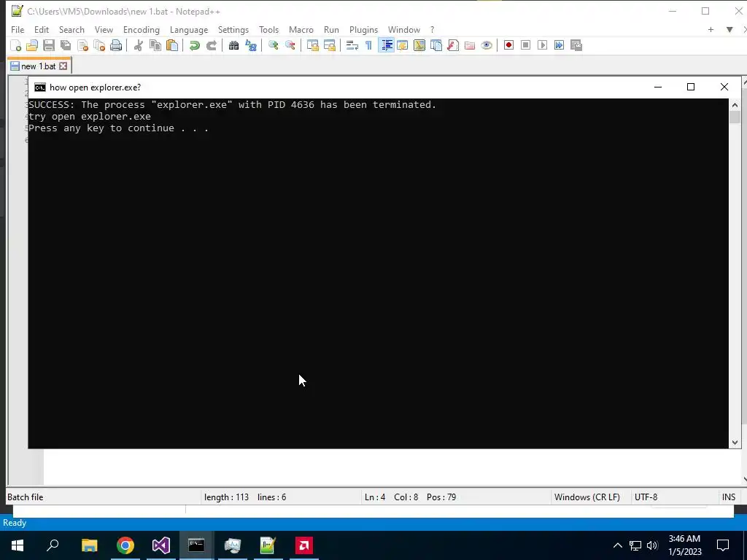
Task: Run macro multiple times icon
Action: click(x=559, y=45)
